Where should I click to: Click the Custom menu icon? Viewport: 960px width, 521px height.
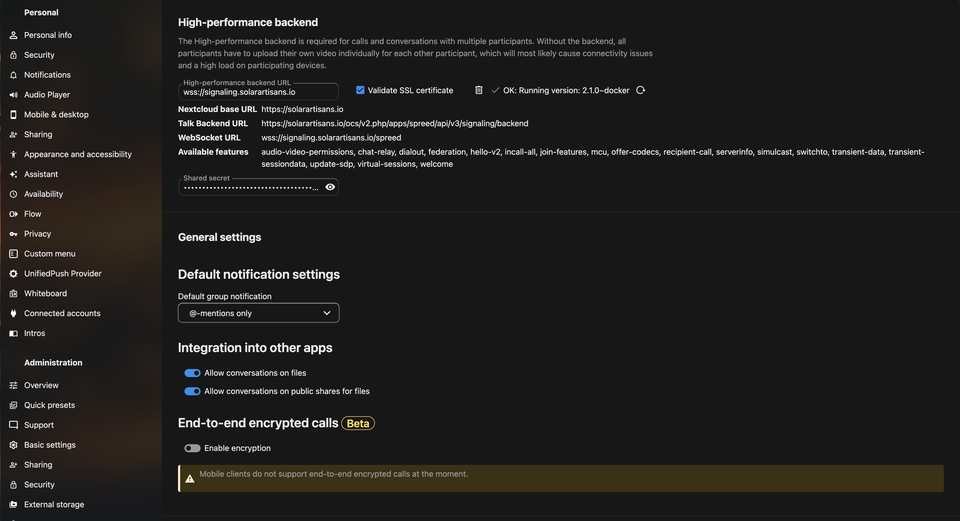tap(13, 253)
